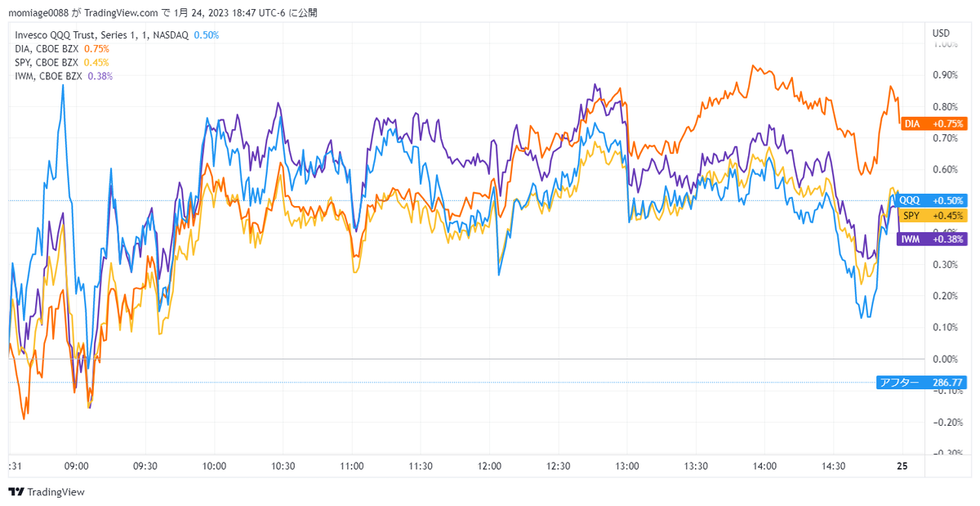Click the 25 date marker on time axis
This screenshot has width=980, height=506.
click(902, 466)
